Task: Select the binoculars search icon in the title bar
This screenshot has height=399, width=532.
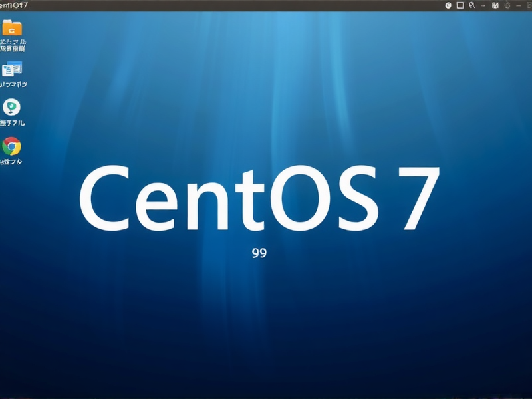Action: click(496, 5)
